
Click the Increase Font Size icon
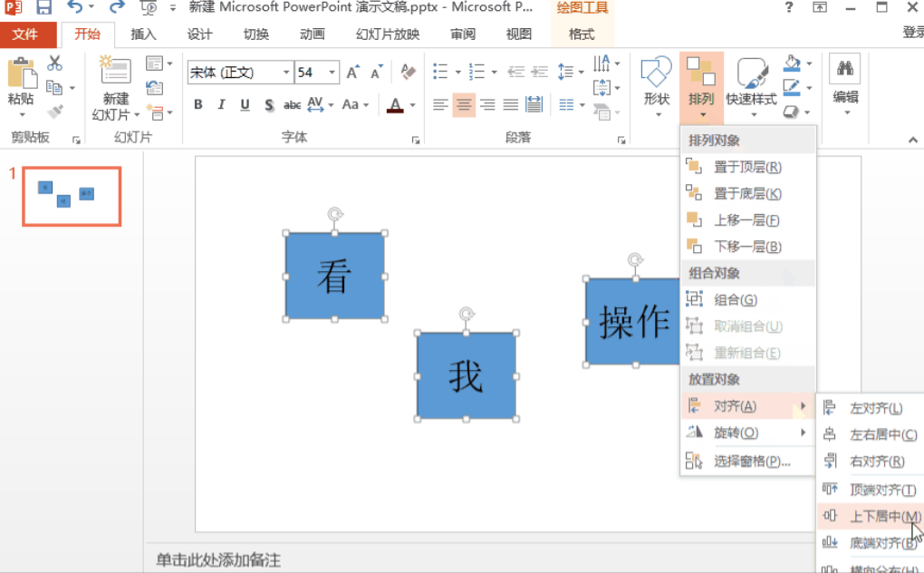[x=353, y=73]
